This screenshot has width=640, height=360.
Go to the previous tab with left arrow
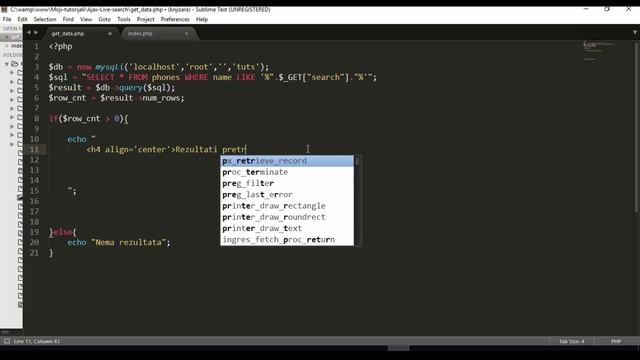click(29, 33)
